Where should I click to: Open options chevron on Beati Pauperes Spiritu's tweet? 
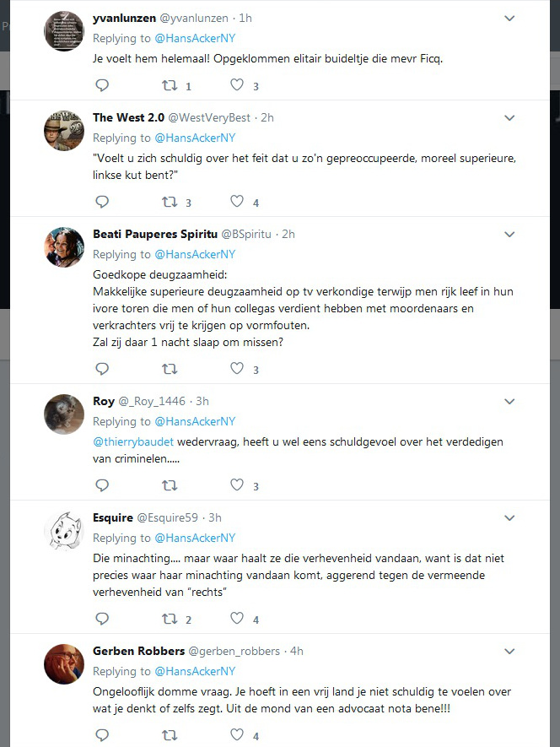pyautogui.click(x=509, y=234)
